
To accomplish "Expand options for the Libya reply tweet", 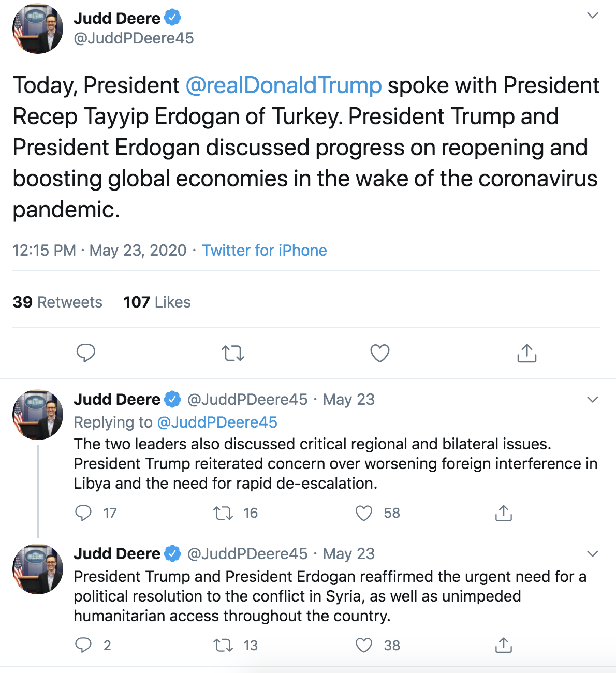I will pos(593,400).
